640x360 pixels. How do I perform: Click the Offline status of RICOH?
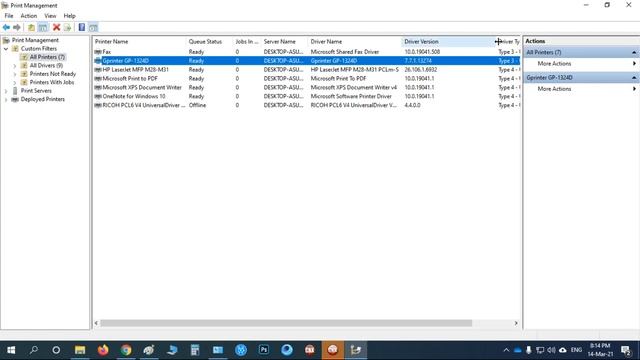pyautogui.click(x=197, y=105)
